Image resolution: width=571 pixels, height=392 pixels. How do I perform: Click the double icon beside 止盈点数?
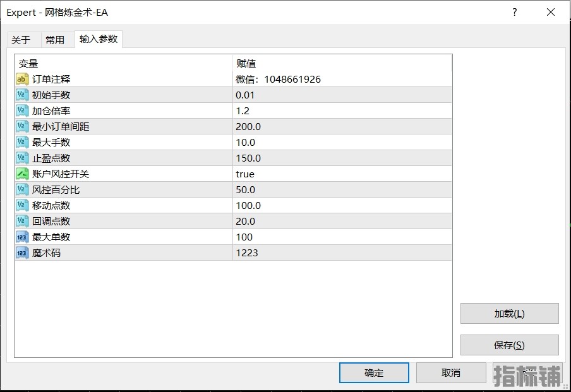pos(22,158)
